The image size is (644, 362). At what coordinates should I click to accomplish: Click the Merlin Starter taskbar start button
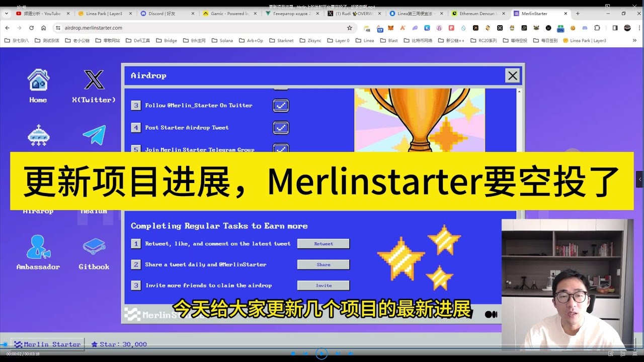pos(47,344)
